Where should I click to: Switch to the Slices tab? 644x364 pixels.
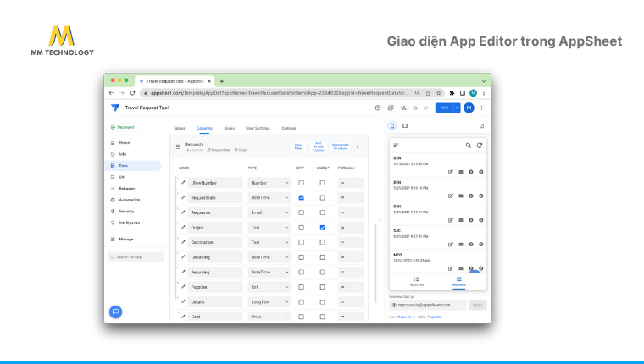click(x=229, y=128)
